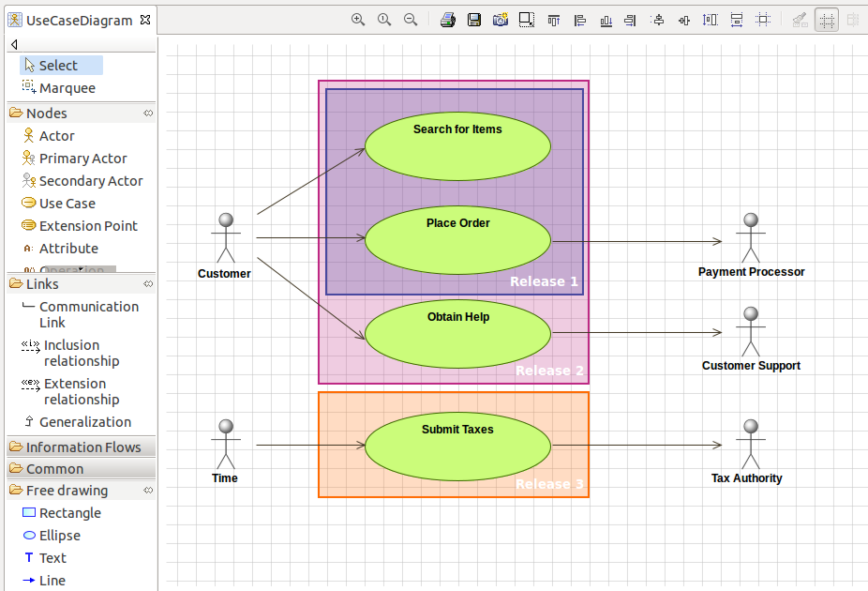The height and width of the screenshot is (591, 868).
Task: Select Extension relationship tool
Action: 71,391
